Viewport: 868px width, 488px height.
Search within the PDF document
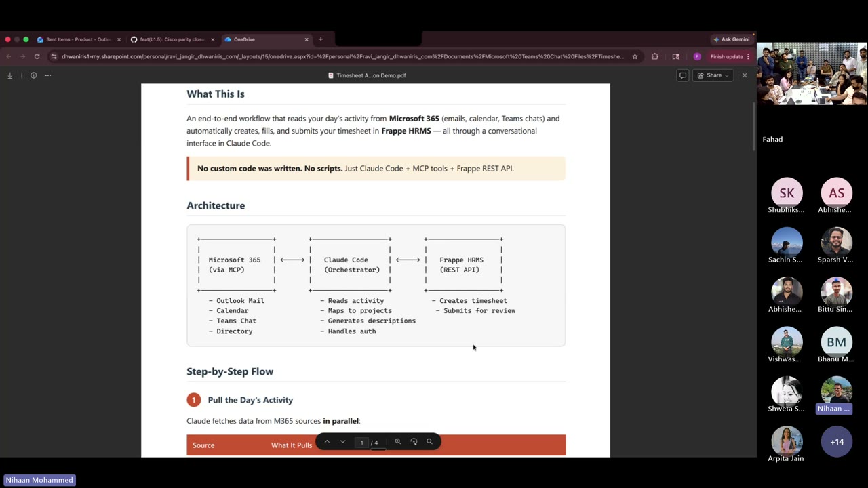429,441
